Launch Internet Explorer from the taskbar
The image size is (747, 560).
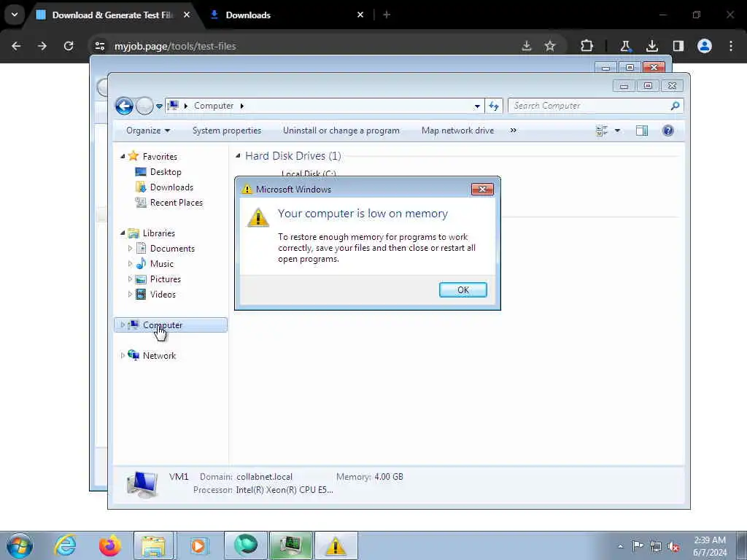tap(65, 545)
